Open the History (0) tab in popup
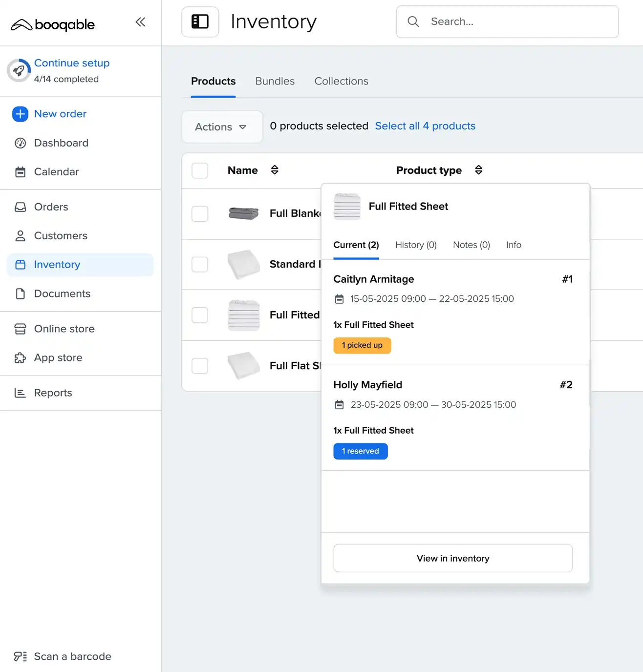The image size is (643, 672). point(415,245)
